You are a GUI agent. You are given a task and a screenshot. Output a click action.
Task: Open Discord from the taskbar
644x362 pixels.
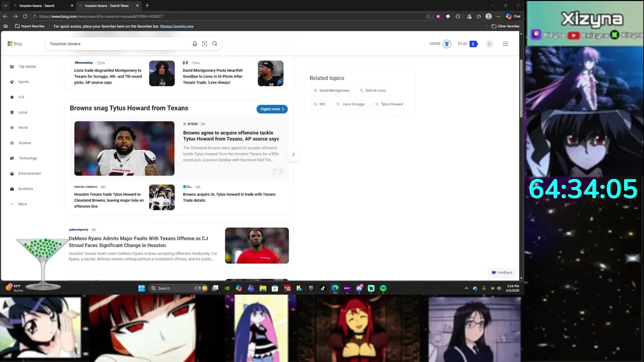pos(359,288)
